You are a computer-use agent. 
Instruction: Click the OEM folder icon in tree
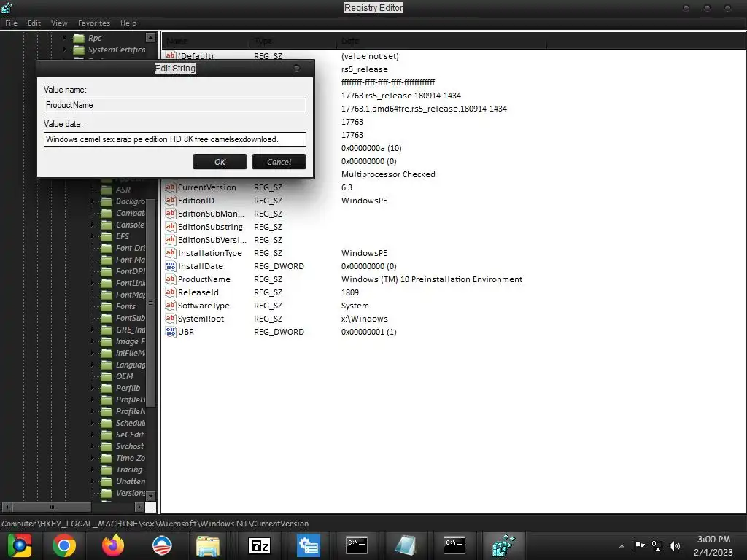tap(107, 376)
